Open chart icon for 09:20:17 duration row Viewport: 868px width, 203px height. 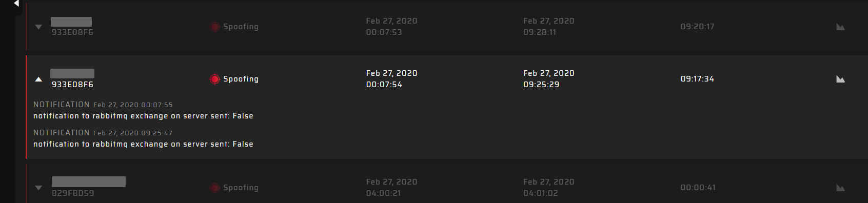pyautogui.click(x=840, y=27)
